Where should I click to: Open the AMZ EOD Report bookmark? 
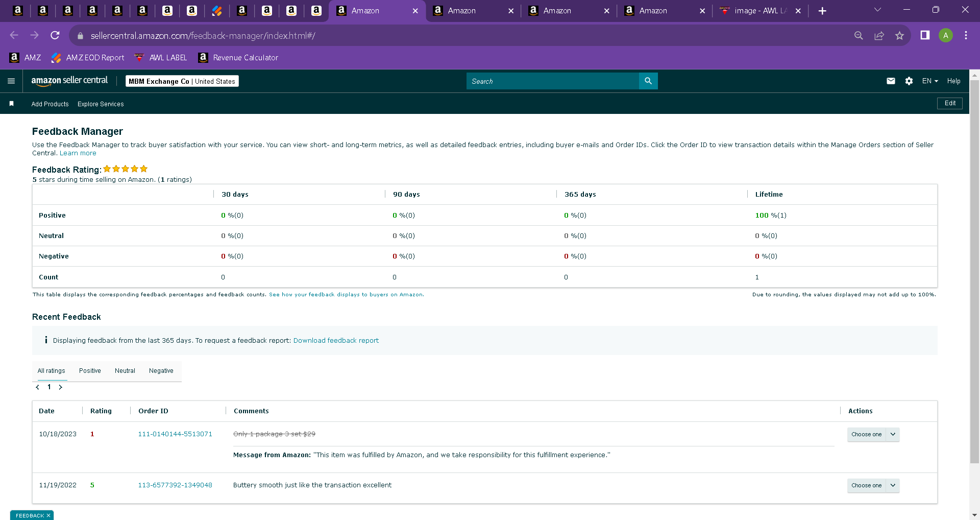pyautogui.click(x=88, y=58)
